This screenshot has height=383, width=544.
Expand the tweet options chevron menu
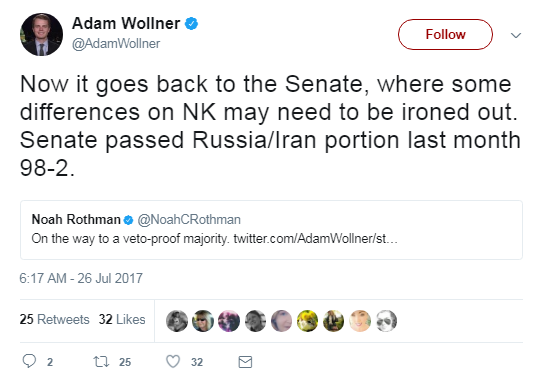(x=516, y=35)
